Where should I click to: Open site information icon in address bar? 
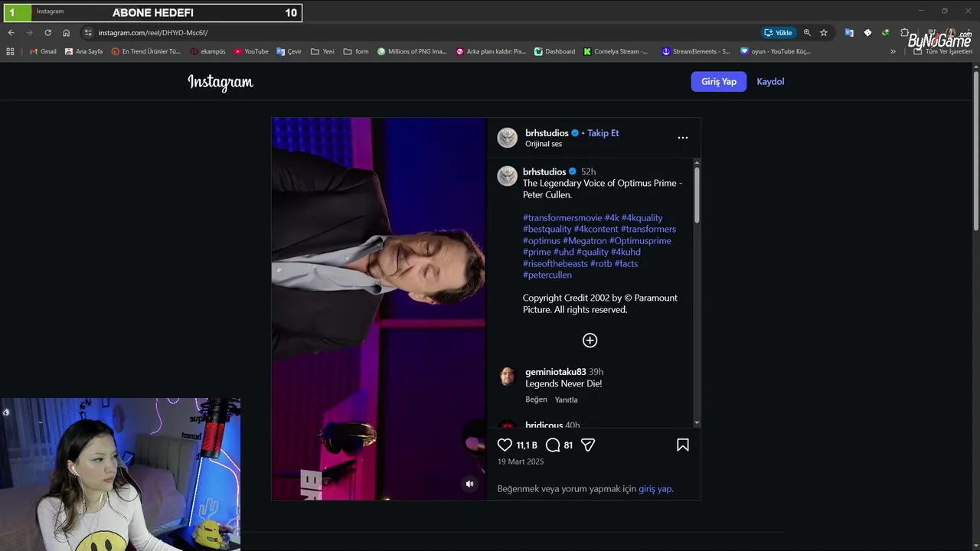coord(88,33)
